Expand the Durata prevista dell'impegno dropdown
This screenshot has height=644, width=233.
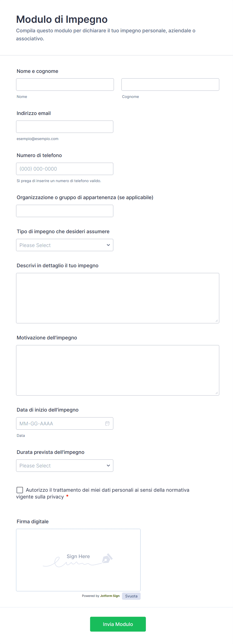click(x=65, y=465)
